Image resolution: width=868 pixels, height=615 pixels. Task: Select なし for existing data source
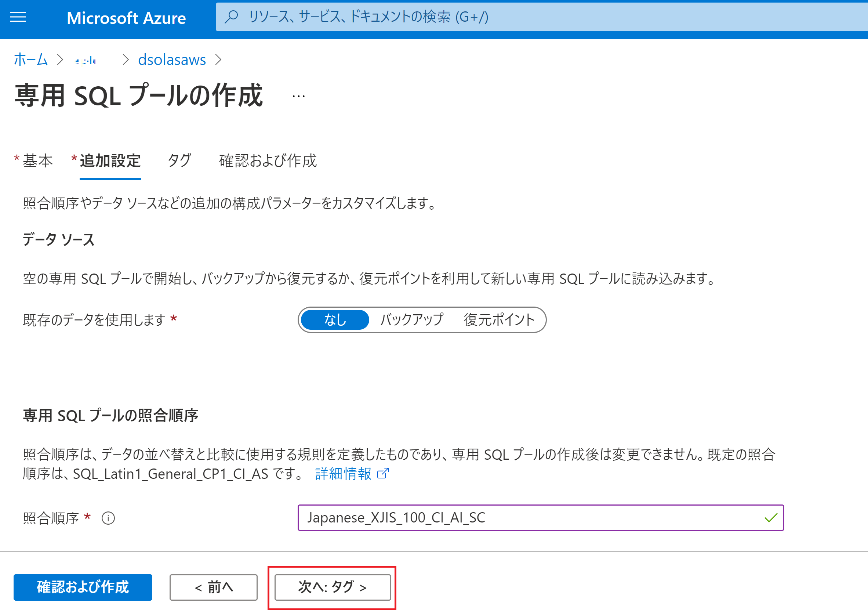[x=335, y=319]
